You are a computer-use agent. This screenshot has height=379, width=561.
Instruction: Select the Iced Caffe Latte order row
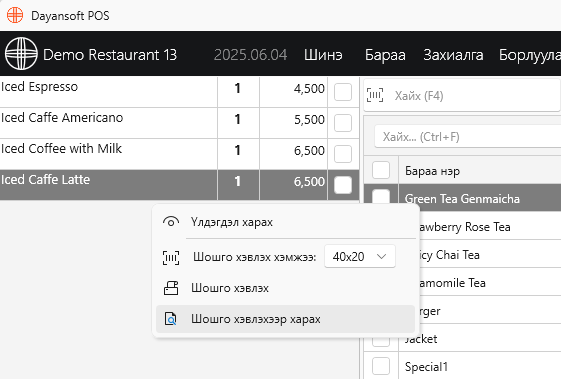pyautogui.click(x=179, y=185)
